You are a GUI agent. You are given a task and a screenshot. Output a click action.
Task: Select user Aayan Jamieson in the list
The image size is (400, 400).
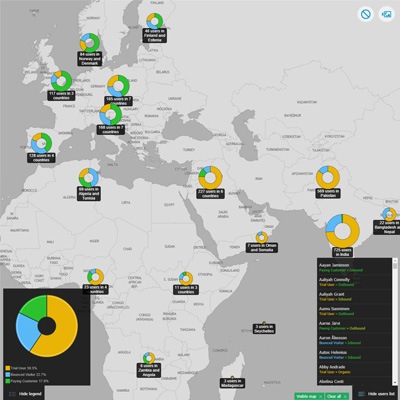pyautogui.click(x=355, y=268)
